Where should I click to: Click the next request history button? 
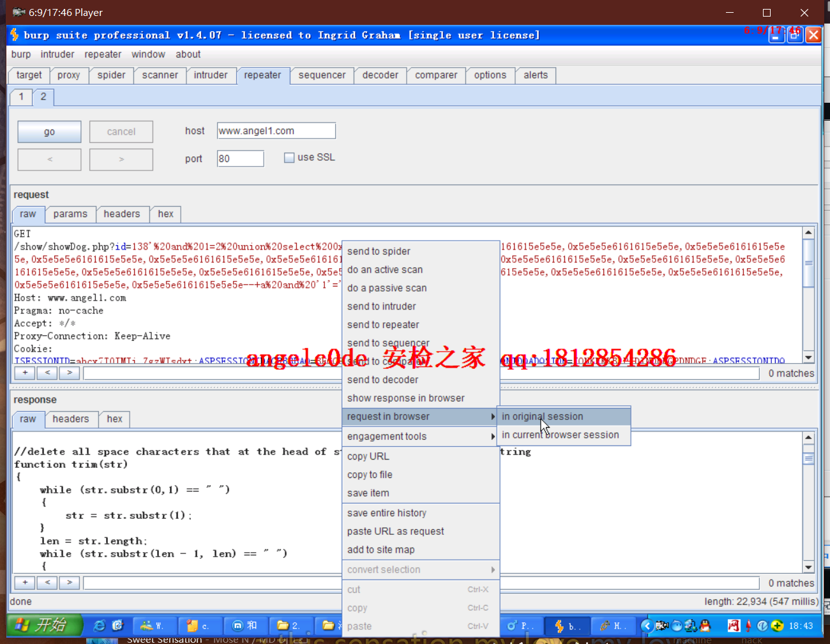121,160
